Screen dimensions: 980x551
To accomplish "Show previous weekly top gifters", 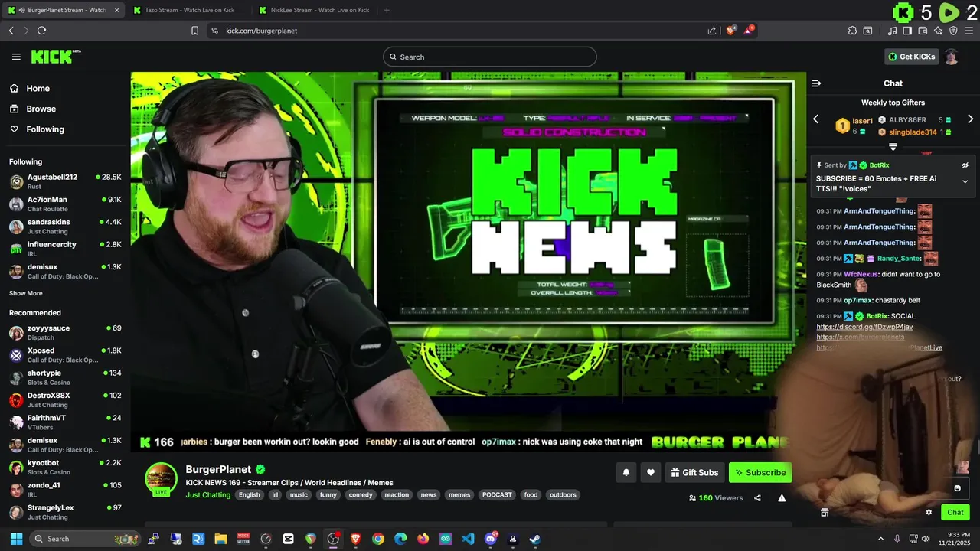I will pyautogui.click(x=815, y=119).
